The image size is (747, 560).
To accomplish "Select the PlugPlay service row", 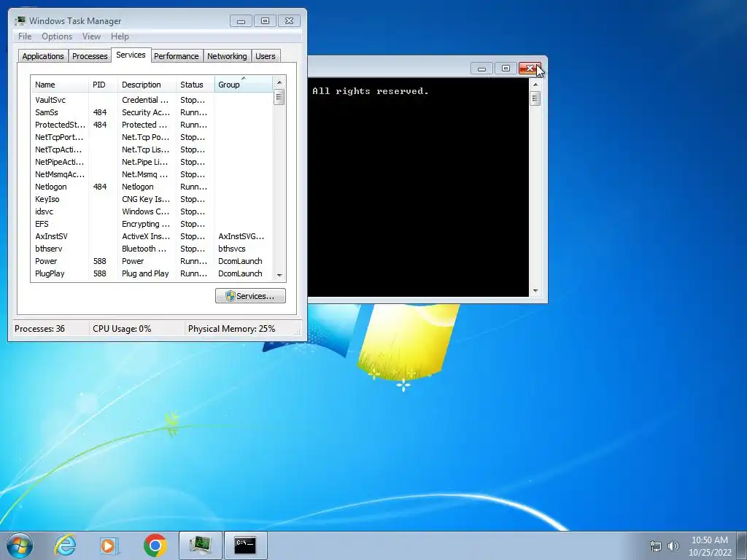I will pos(152,273).
